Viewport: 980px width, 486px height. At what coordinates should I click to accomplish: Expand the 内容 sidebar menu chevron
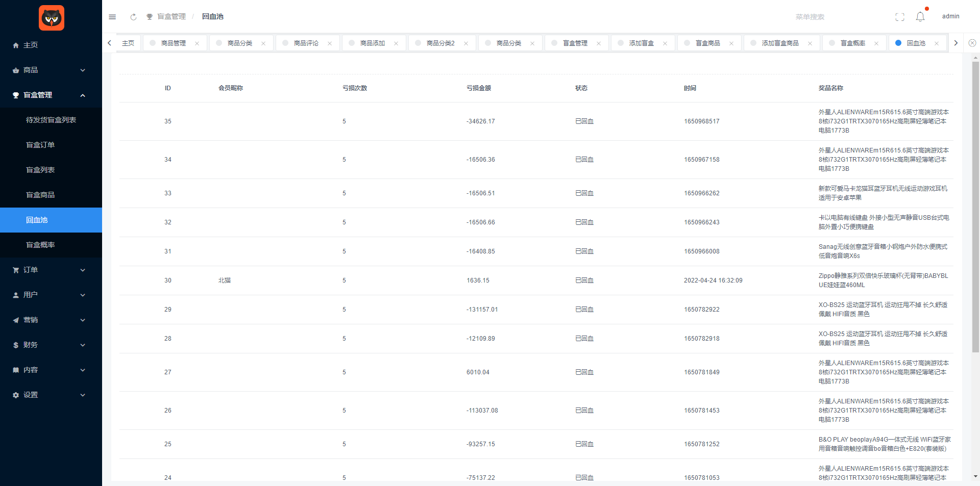point(83,370)
